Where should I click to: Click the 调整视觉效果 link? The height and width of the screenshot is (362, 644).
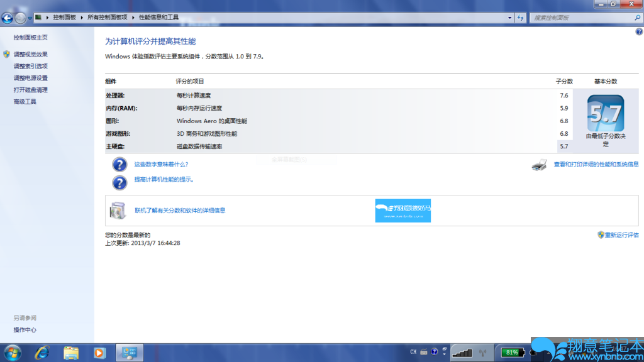point(30,55)
